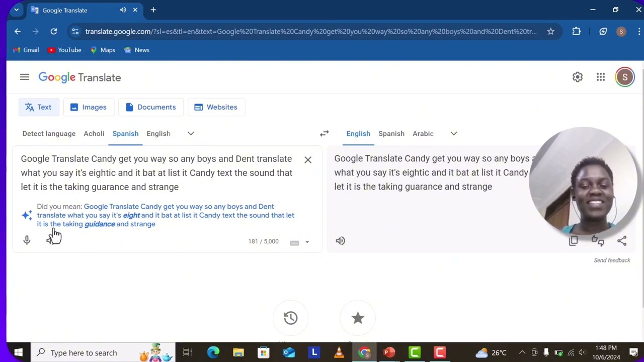Open Google Translate settings gear
Viewport: 644px width, 362px height.
tap(578, 77)
